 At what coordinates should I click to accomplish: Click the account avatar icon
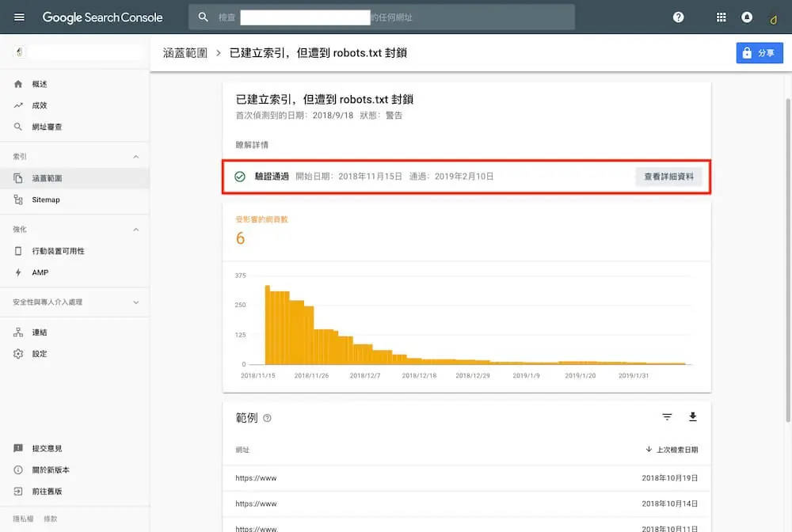click(773, 19)
